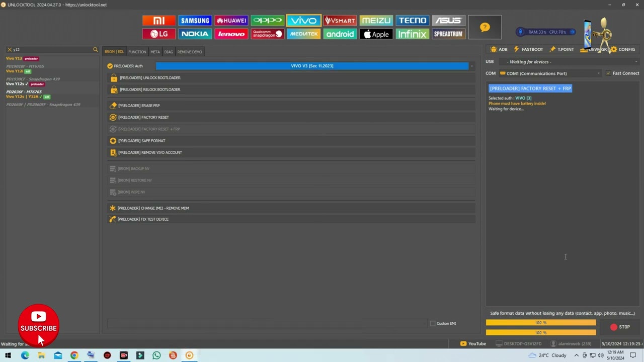Screen dimensions: 644x362
Task: Run PRELOADER Relock Bootloader
Action: tap(291, 89)
